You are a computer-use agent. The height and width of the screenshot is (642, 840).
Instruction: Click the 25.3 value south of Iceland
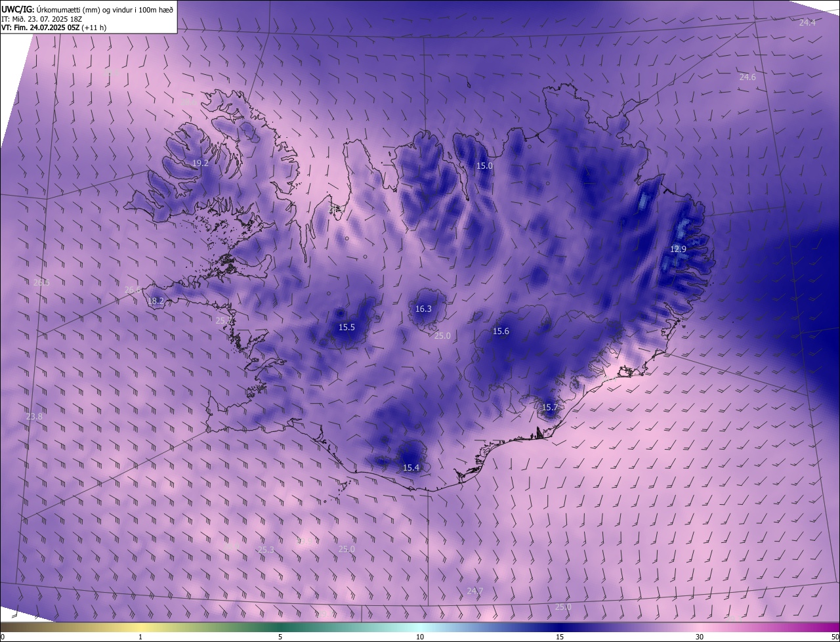coord(266,549)
